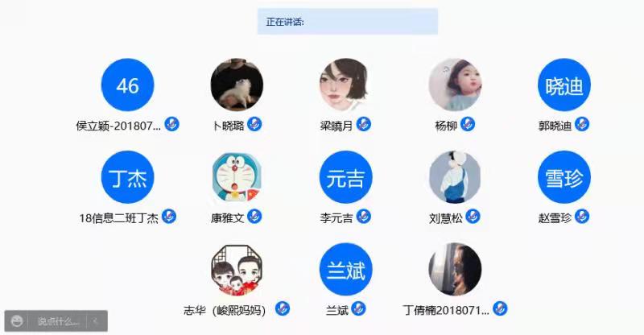Select the Doraemon avatar of 康雅文

coord(237,177)
